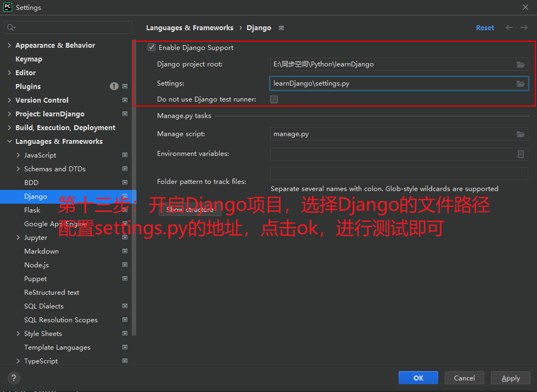Expand the Schemas and DTDs node
This screenshot has width=537, height=392.
[x=18, y=169]
